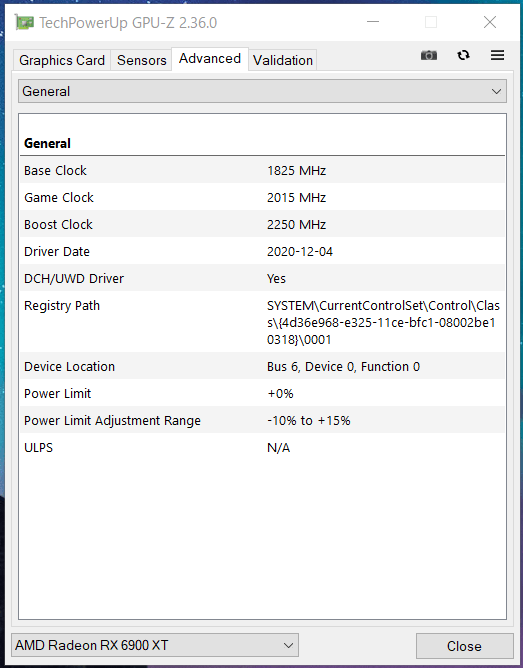Viewport: 523px width, 668px height.
Task: Select the DCH/UWD Driver label
Action: pos(74,278)
